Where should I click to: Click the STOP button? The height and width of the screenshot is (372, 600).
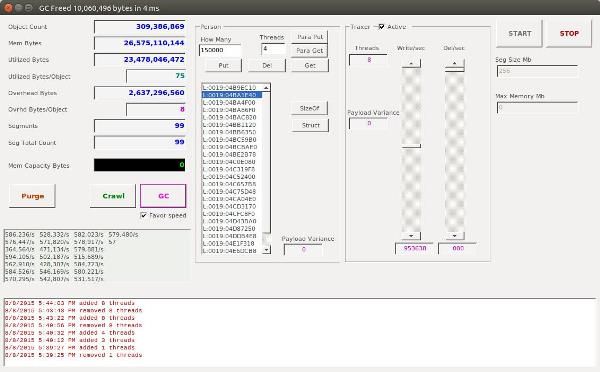569,34
